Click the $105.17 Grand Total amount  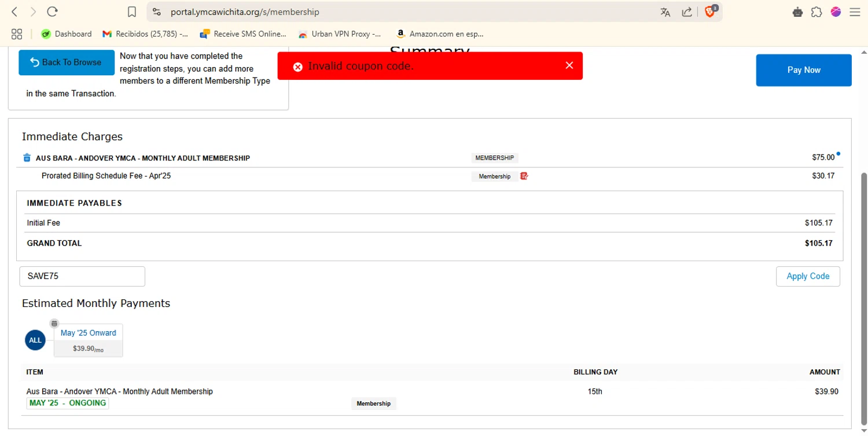(x=818, y=243)
